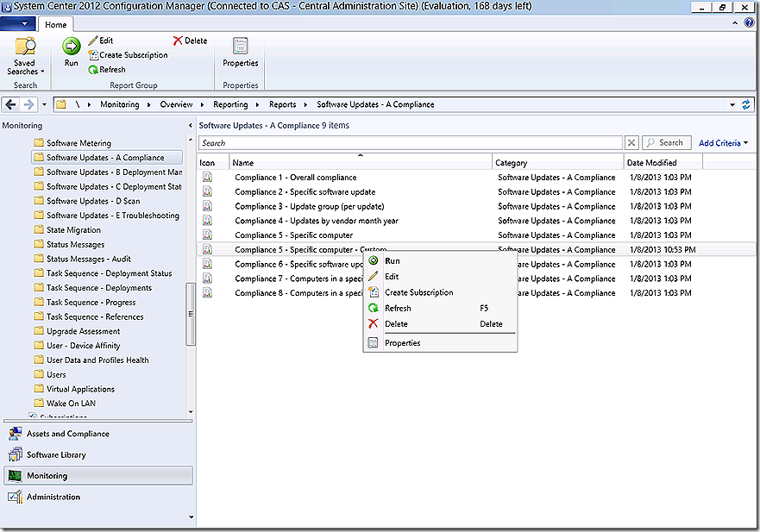
Task: Open the application menu dropdown
Action: pos(18,24)
